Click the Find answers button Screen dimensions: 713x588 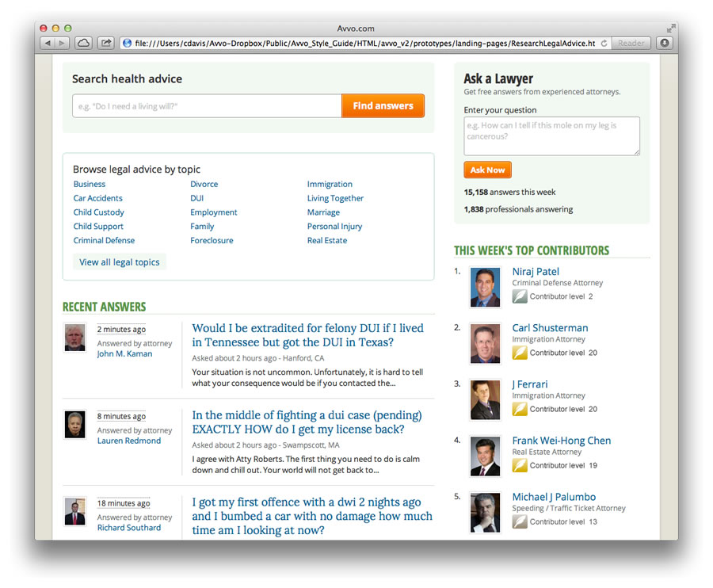383,106
